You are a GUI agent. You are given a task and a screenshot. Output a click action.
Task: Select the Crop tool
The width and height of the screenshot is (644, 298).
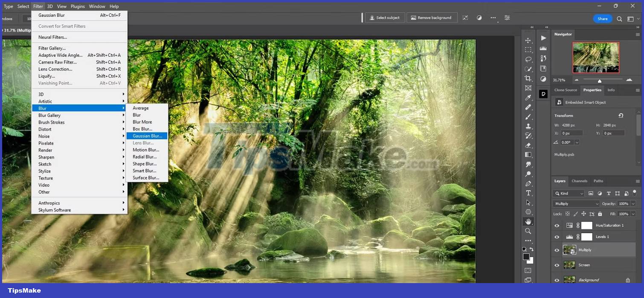click(x=528, y=78)
